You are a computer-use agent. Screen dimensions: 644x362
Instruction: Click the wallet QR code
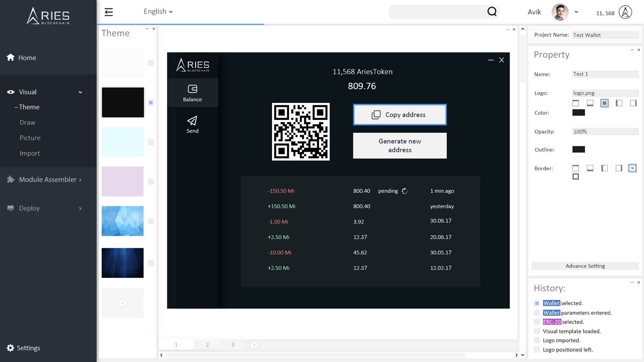(x=301, y=132)
